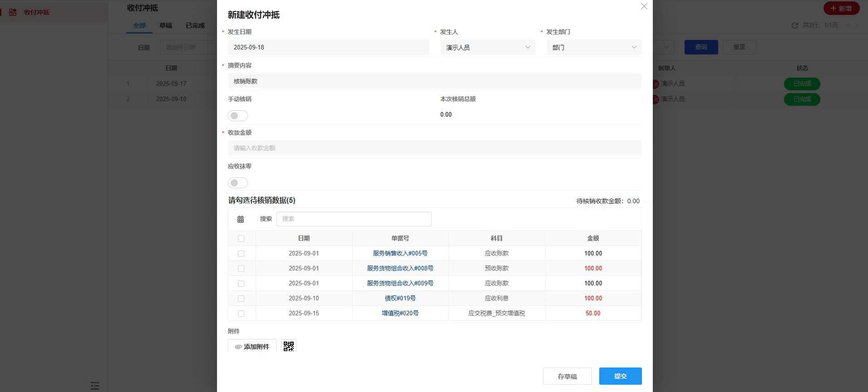Click the 科目 column header
The width and height of the screenshot is (868, 392).
pyautogui.click(x=497, y=238)
